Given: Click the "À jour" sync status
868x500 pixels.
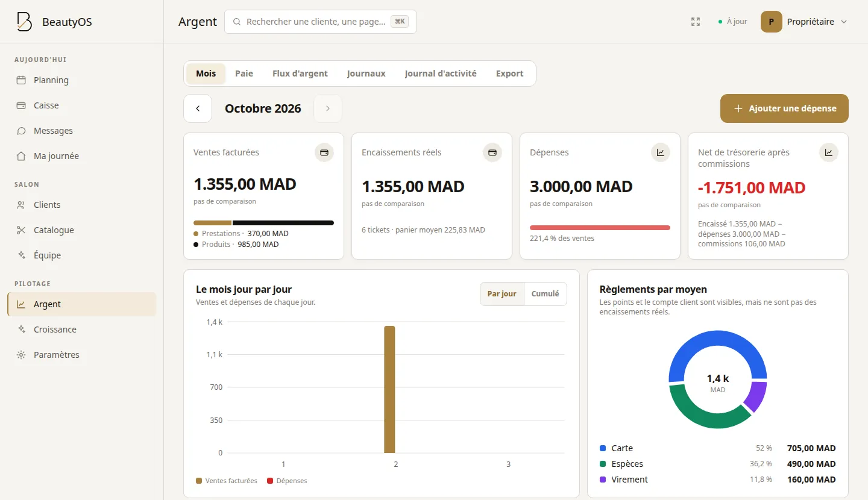Looking at the screenshot, I should pyautogui.click(x=733, y=22).
